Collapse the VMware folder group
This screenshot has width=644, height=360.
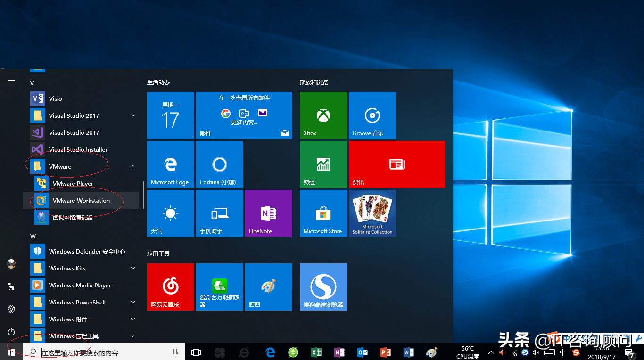pyautogui.click(x=132, y=166)
